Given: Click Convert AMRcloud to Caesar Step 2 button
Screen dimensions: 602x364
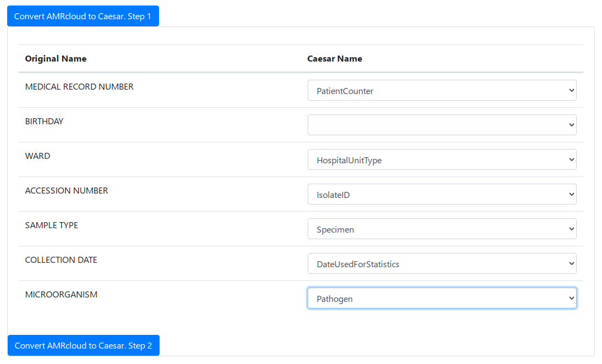Looking at the screenshot, I should [x=83, y=345].
